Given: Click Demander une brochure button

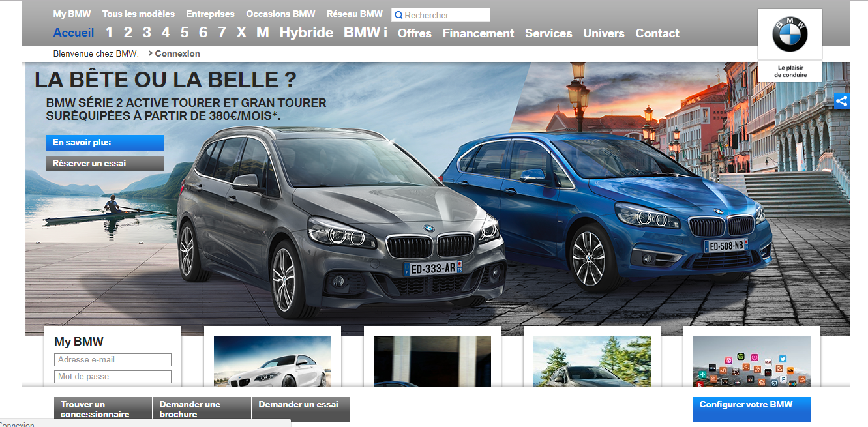Looking at the screenshot, I should (x=202, y=409).
